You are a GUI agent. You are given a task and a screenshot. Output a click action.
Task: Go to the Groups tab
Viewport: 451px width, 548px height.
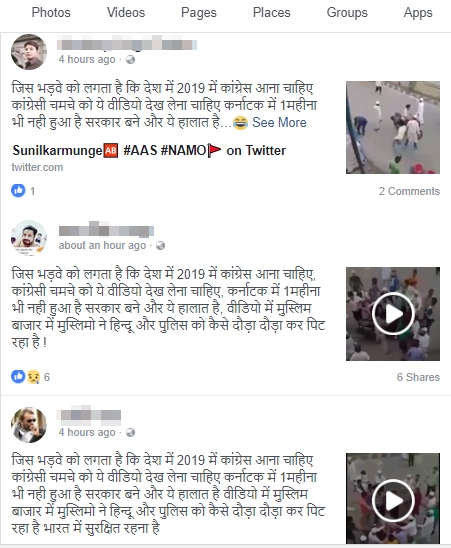click(x=347, y=13)
